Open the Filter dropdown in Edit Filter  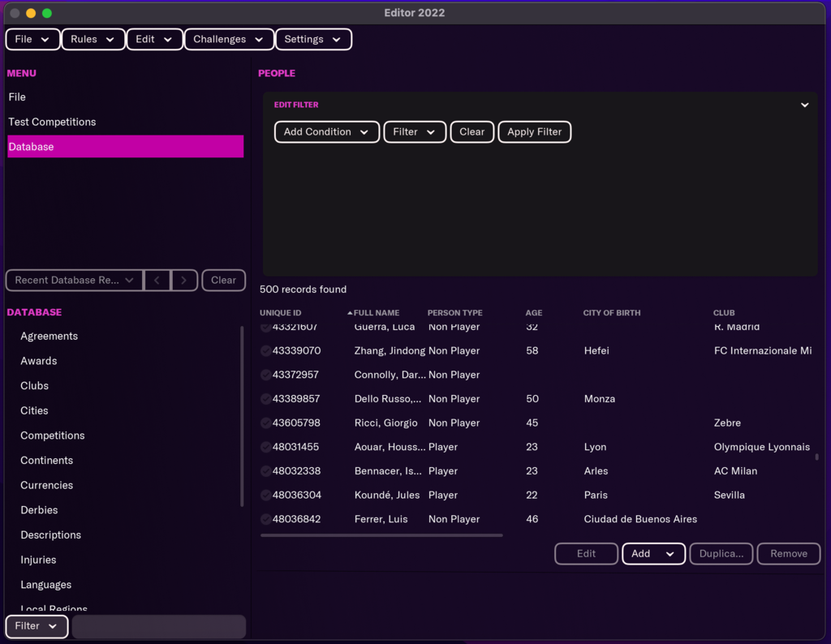click(x=415, y=132)
